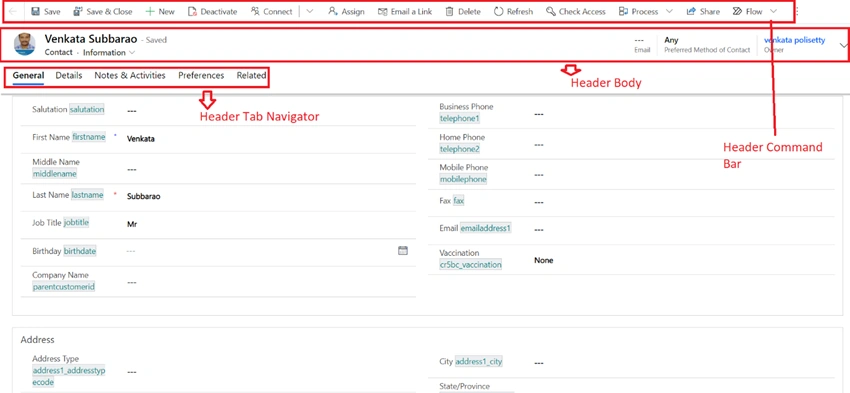Click the Share command
This screenshot has width=850, height=393.
point(703,11)
